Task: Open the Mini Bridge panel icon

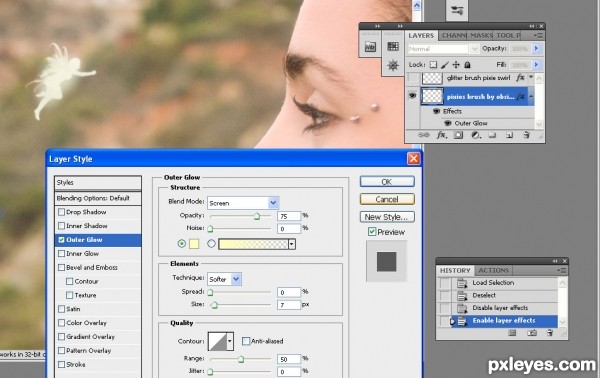Action: click(x=370, y=47)
